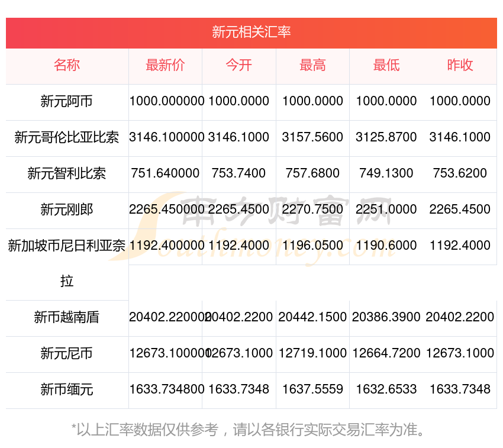Screen dimensions: 503x448
Task: Click the 最新价 column header
Action: (x=165, y=65)
